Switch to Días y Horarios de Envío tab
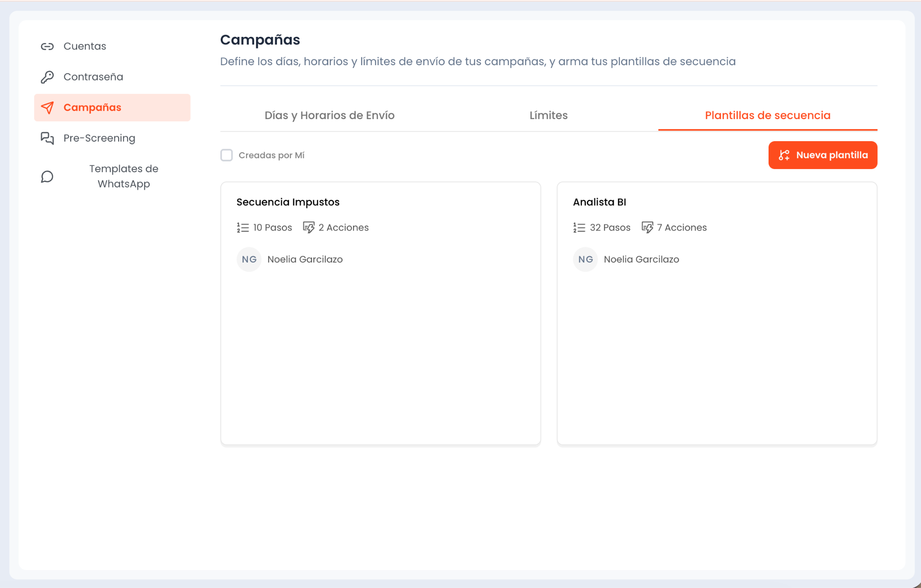The image size is (921, 588). pos(330,116)
